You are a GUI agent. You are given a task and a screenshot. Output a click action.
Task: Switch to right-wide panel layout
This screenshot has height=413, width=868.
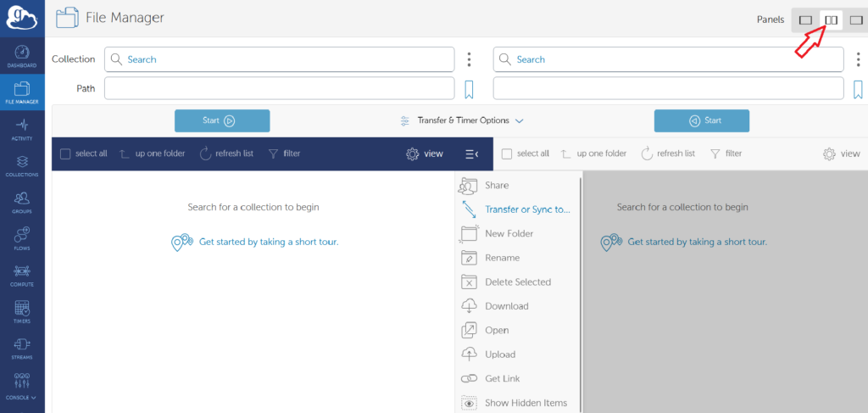[x=856, y=20]
